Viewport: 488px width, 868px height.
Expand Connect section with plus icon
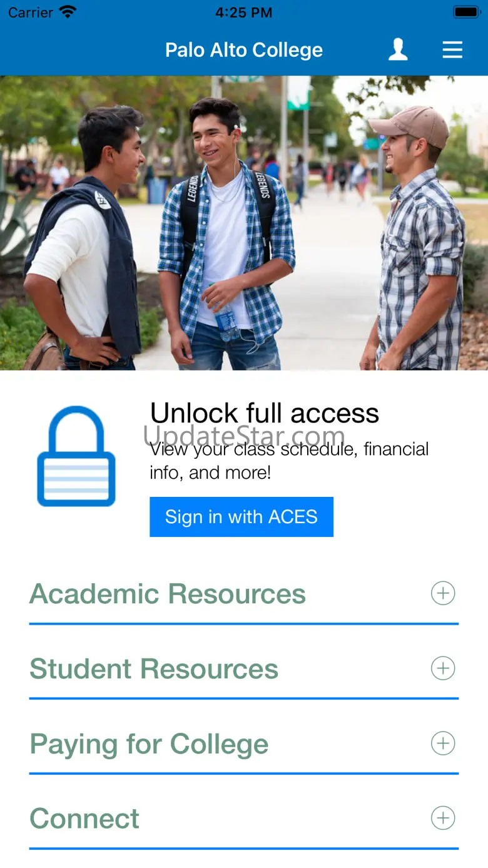pyautogui.click(x=443, y=818)
